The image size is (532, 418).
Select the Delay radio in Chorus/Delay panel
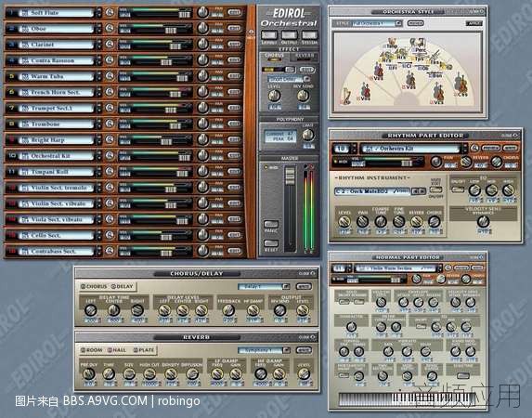click(123, 287)
